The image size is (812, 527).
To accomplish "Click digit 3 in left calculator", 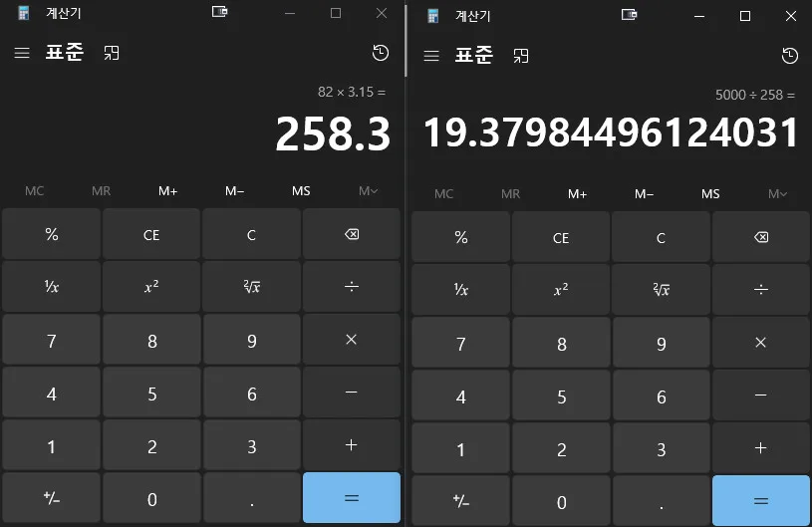I will (x=252, y=445).
